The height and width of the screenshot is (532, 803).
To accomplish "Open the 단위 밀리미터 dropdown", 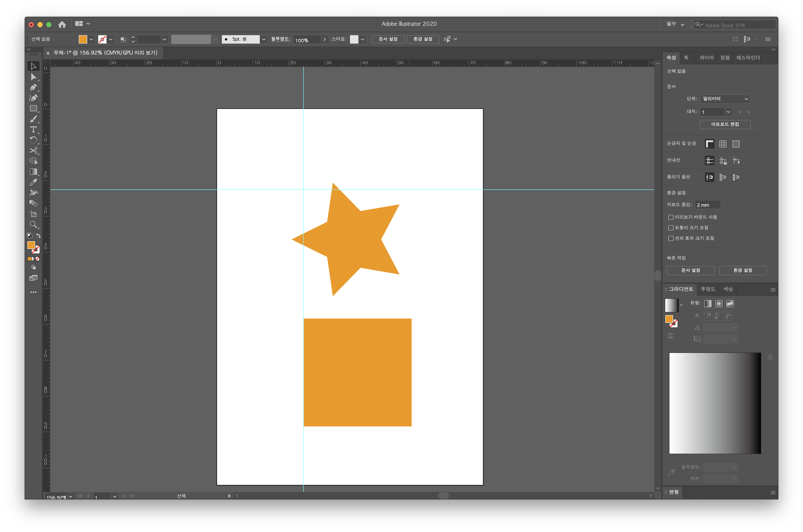I will pos(725,99).
